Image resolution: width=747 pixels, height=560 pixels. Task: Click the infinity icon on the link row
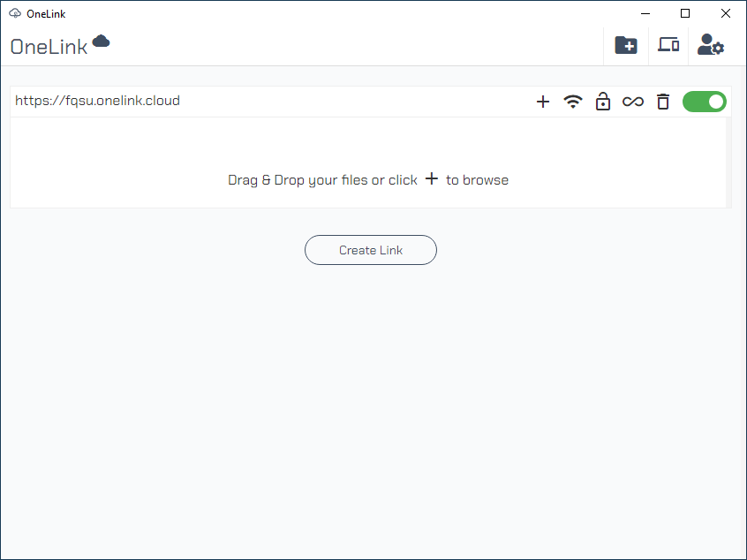(633, 102)
